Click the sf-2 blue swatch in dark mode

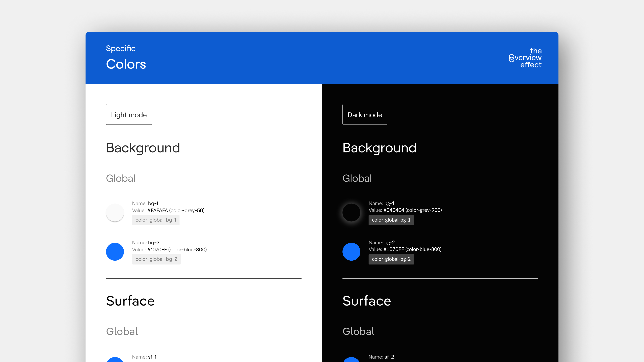click(x=351, y=360)
